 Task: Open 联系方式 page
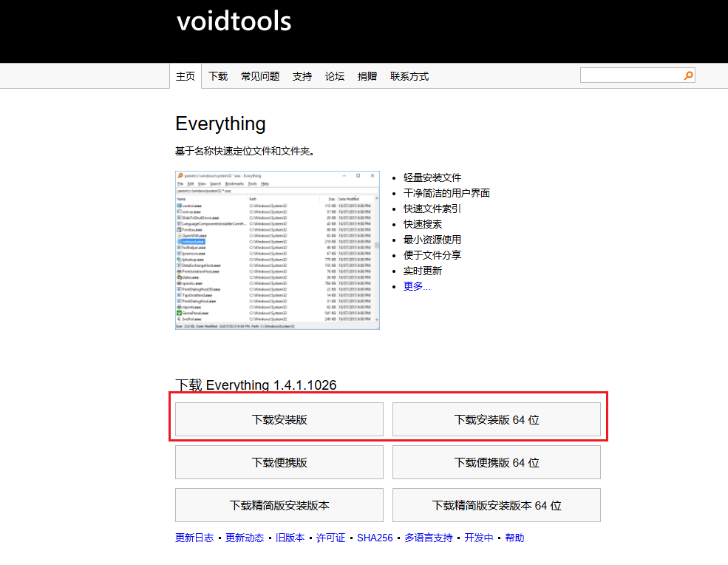(x=409, y=75)
